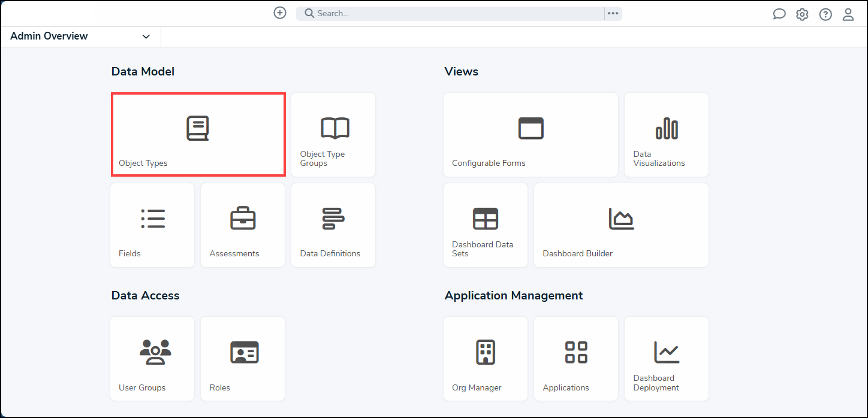The image size is (868, 418).
Task: Open the Roles ID card icon
Action: point(245,353)
